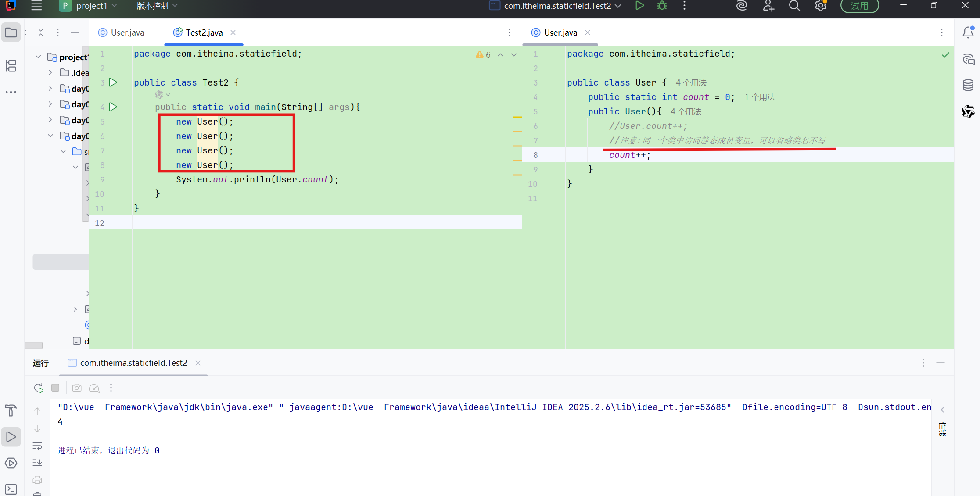
Task: Rerun Test2 in run panel
Action: tap(39, 388)
